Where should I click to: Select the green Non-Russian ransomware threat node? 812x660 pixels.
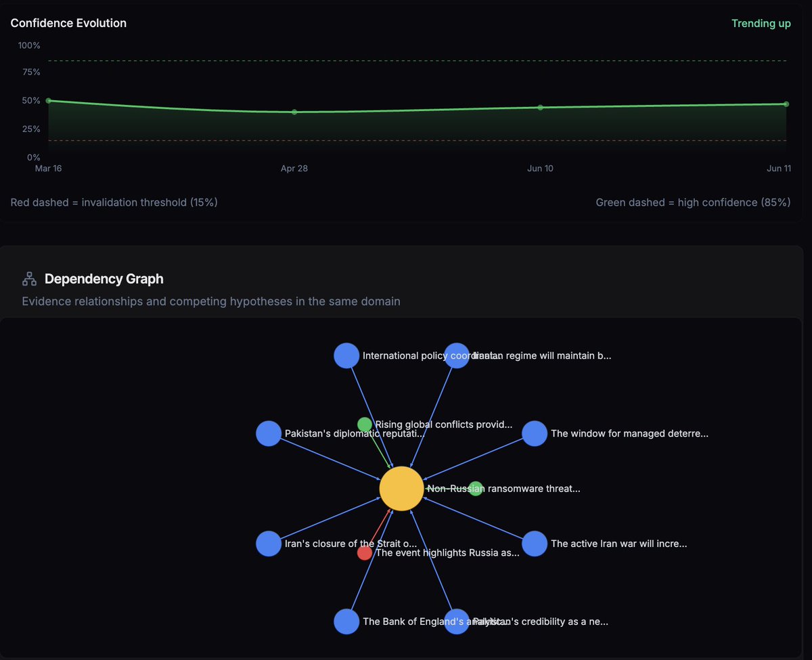point(476,488)
